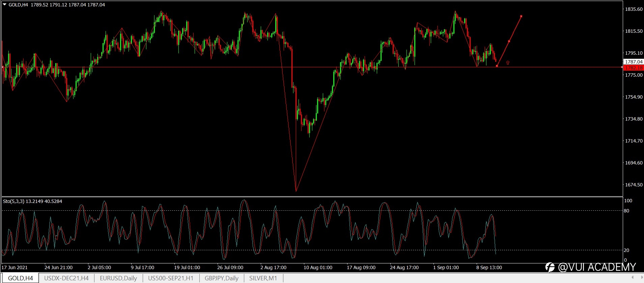Select the small red up-arrow object on the chart
This screenshot has height=283, width=644.
(508, 62)
